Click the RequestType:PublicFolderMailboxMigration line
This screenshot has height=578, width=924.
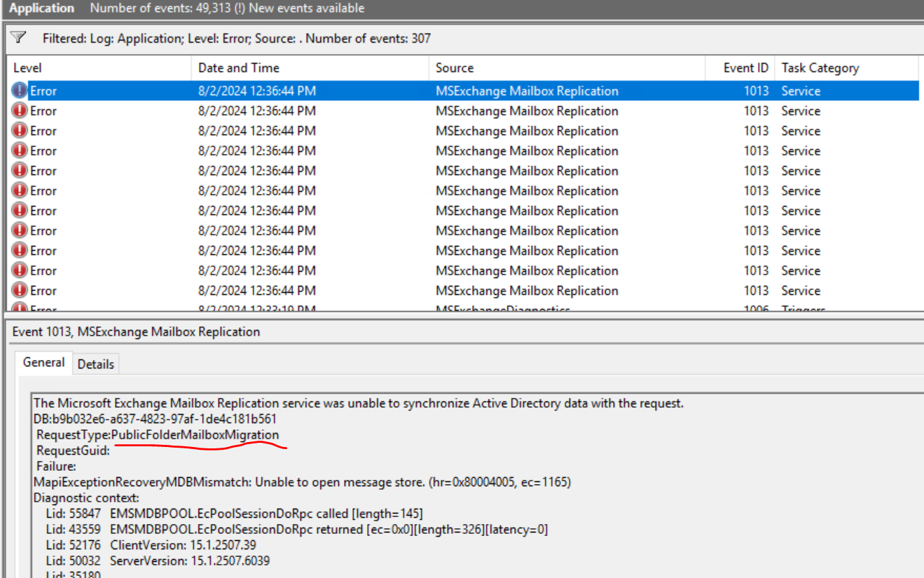point(158,435)
